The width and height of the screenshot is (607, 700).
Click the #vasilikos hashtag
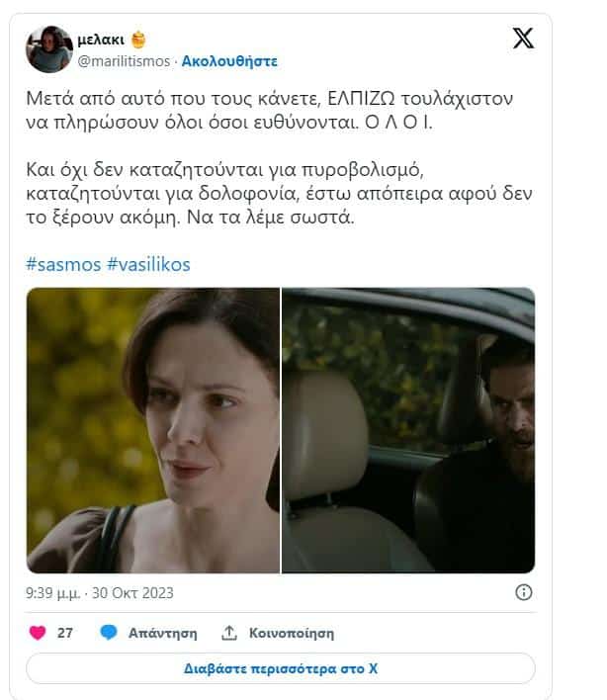tap(148, 264)
